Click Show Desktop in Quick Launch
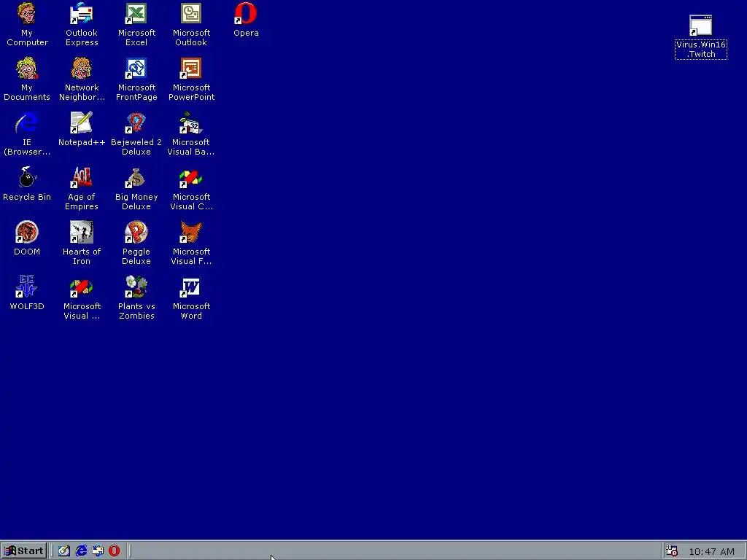 64,551
